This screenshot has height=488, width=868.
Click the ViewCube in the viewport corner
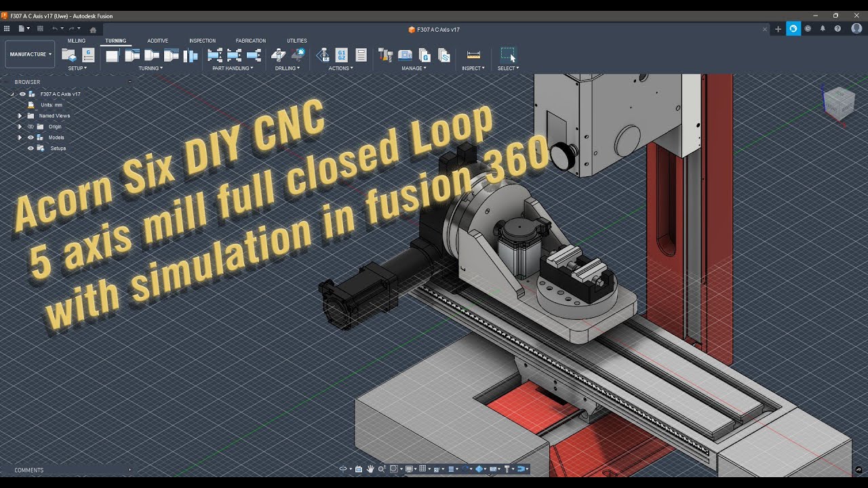click(839, 103)
